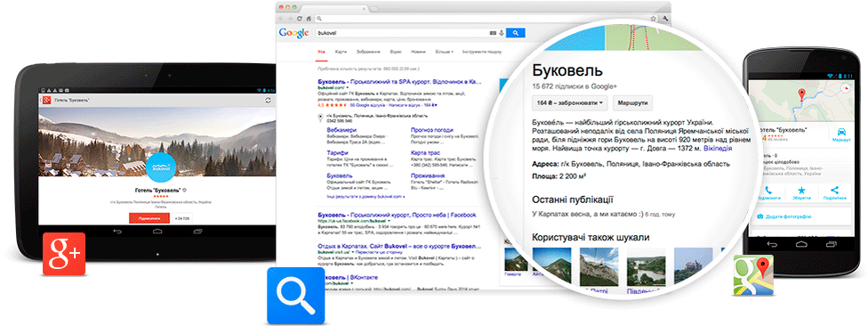868x326 pixels.
Task: Open the Більше dropdown in search tabs
Action: coord(444,52)
